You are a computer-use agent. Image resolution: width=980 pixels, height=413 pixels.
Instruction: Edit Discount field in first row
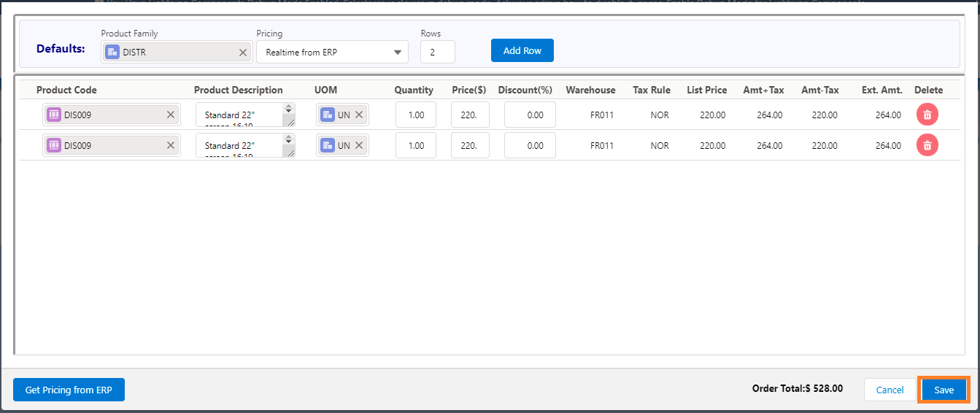tap(530, 115)
